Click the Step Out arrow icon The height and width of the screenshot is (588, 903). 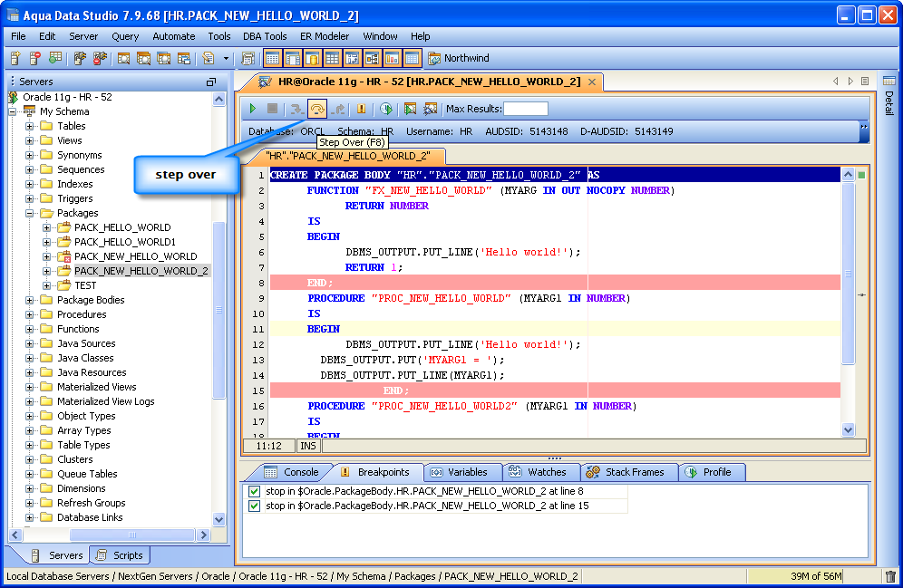click(x=338, y=109)
